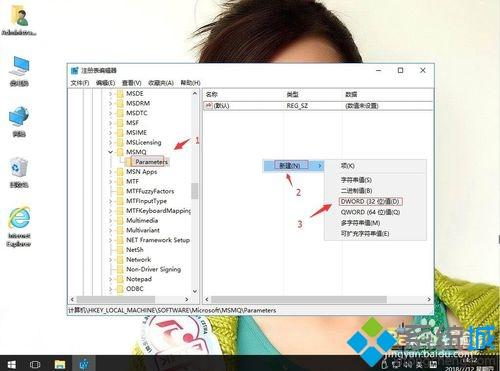Select Key (项) in the submenu
Viewport: 500px width, 371px height.
pos(348,166)
